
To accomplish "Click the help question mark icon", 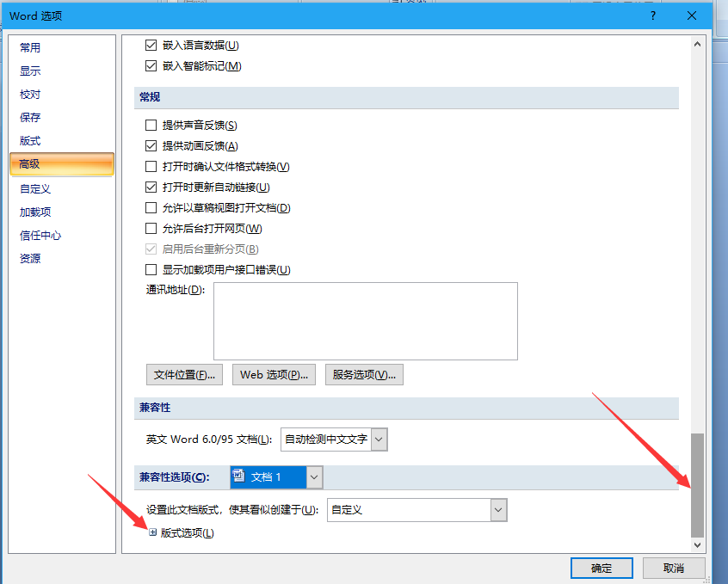I will tap(653, 15).
